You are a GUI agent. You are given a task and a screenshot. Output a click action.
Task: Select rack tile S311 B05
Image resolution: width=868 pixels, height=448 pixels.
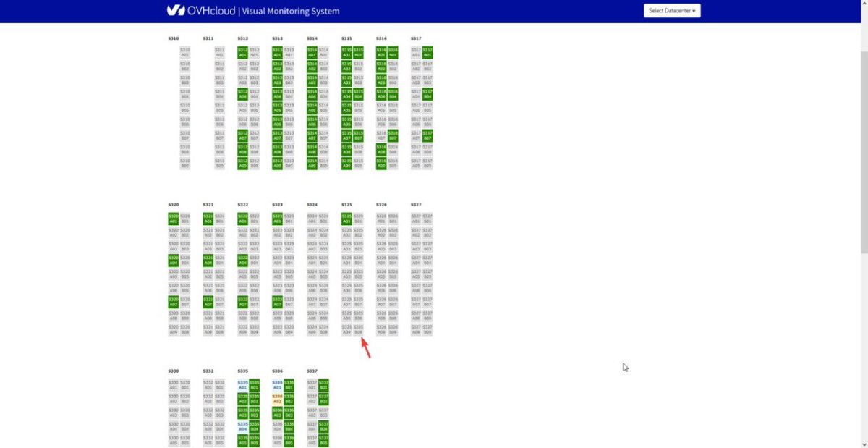click(x=219, y=108)
